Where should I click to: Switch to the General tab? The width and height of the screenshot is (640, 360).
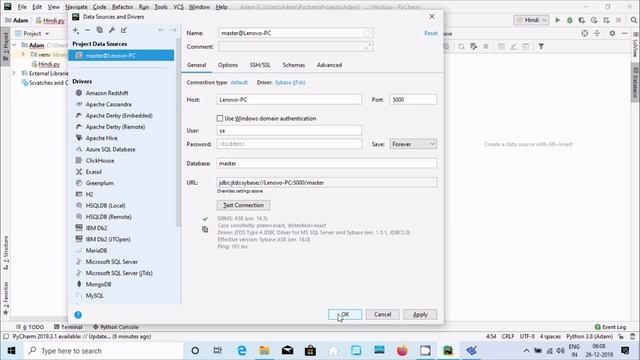(x=196, y=65)
